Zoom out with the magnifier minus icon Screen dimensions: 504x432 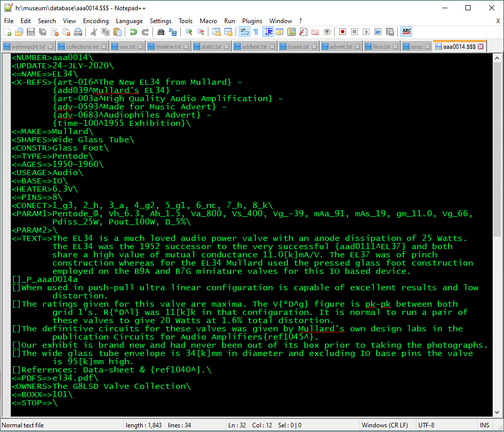[201, 31]
